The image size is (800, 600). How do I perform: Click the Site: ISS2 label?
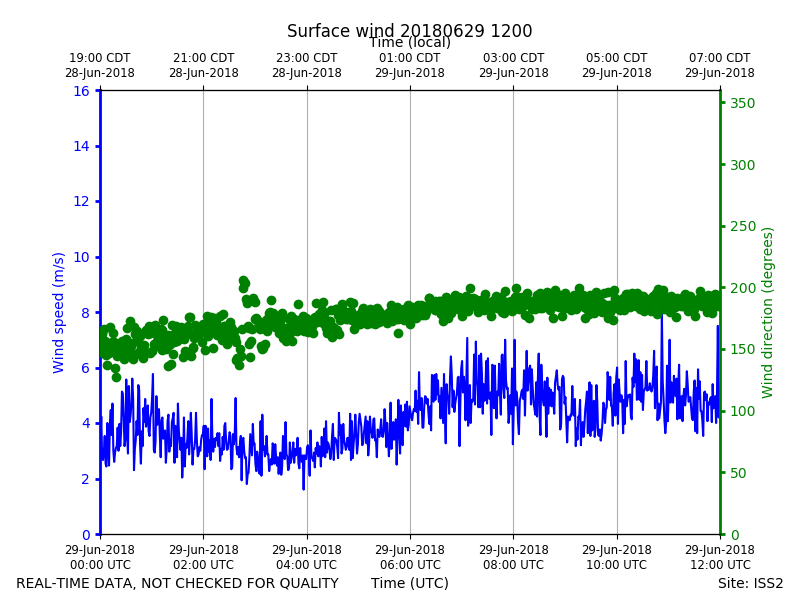tap(750, 583)
